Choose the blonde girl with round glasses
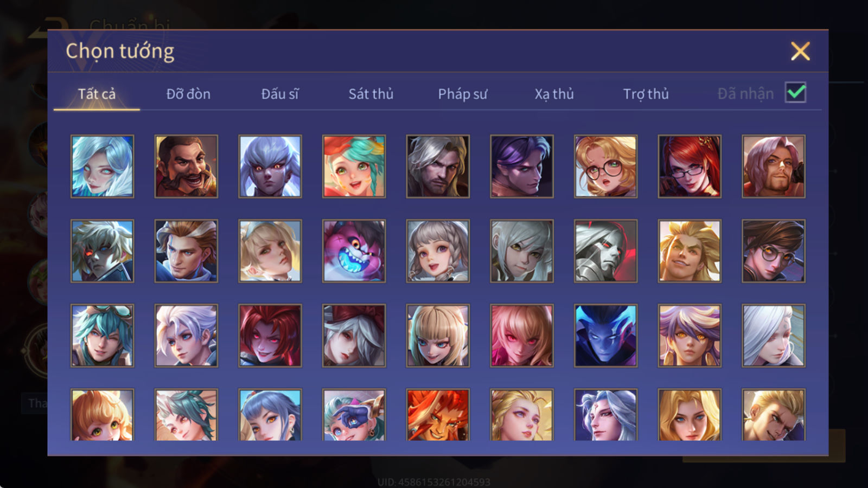 605,166
